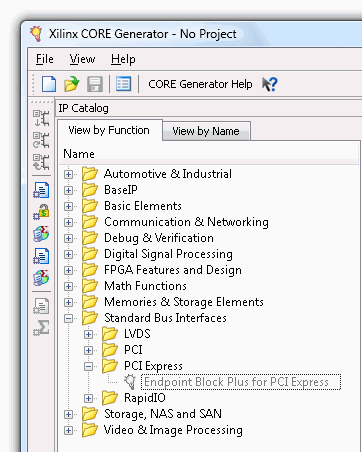Click the New Project blank page icon
This screenshot has width=362, height=452.
point(49,84)
